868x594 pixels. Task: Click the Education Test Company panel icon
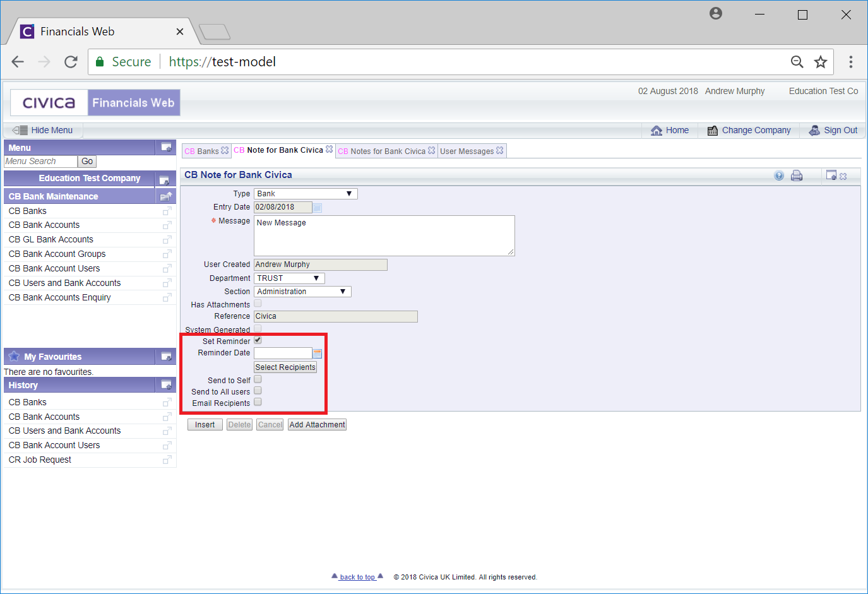pos(164,179)
